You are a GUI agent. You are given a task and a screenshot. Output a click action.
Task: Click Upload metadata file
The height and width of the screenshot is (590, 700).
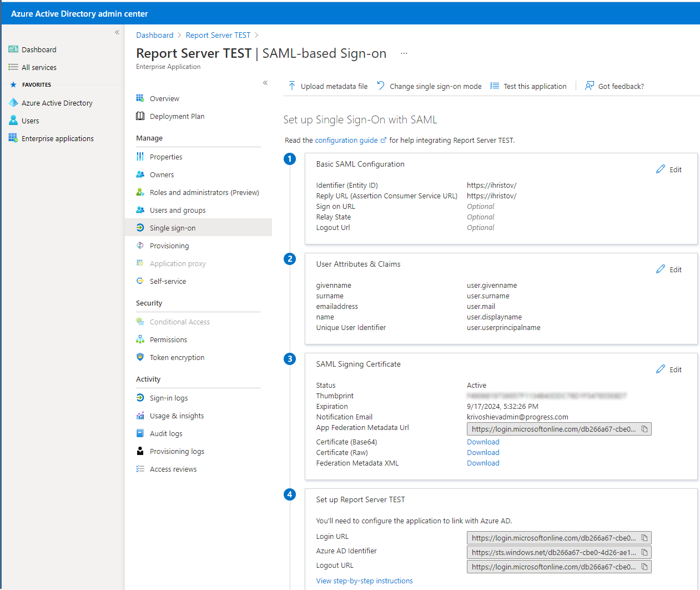(x=327, y=86)
